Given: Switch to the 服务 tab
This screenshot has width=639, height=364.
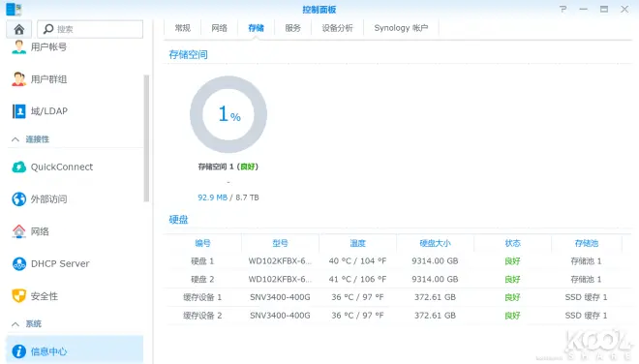Looking at the screenshot, I should coord(292,28).
